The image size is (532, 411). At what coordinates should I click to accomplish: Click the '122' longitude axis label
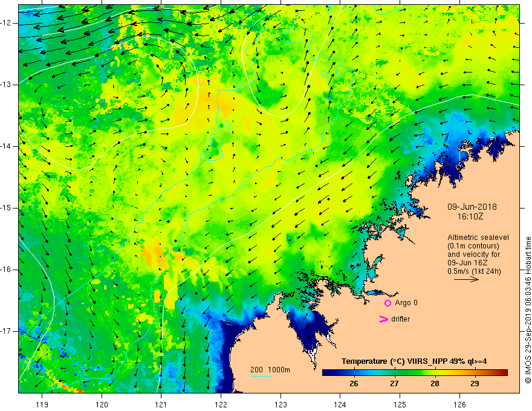tap(221, 405)
